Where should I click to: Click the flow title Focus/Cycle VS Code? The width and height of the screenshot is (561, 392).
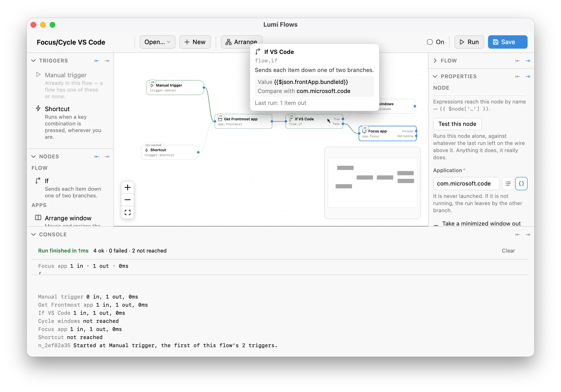(x=71, y=42)
